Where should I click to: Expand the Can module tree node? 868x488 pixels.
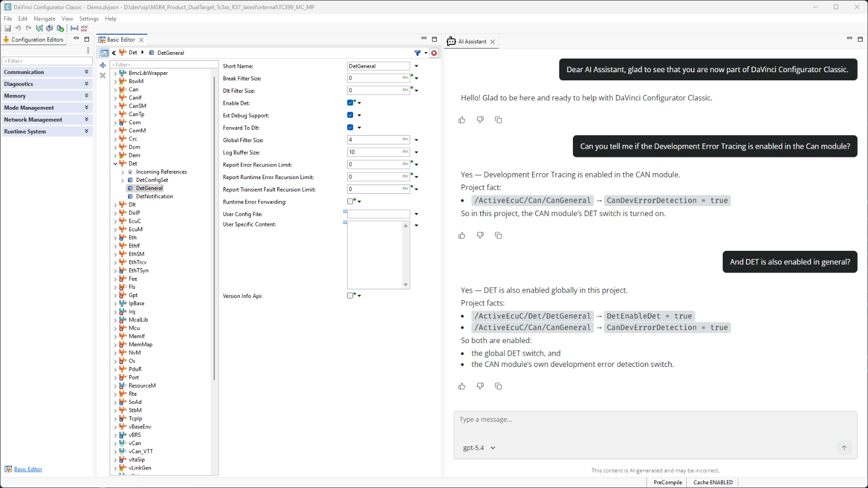coord(116,90)
